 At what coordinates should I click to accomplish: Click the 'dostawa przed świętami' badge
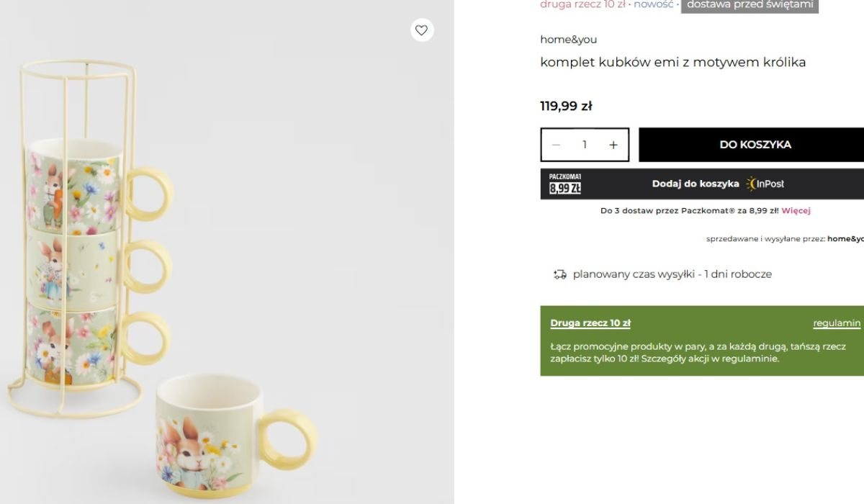point(750,5)
